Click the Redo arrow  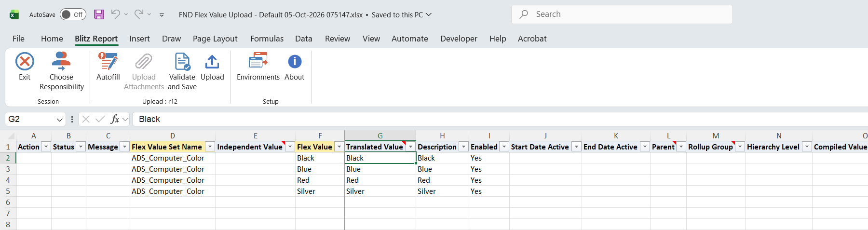coord(138,14)
